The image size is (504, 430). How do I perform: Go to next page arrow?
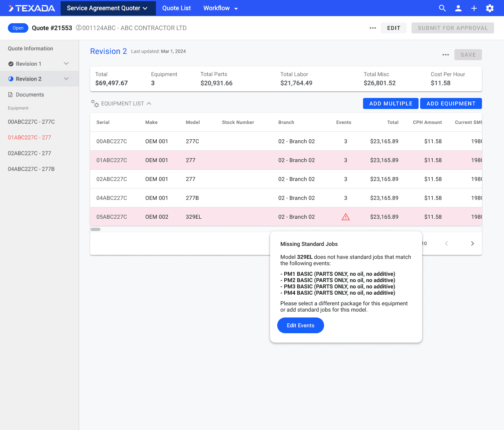[x=472, y=244]
